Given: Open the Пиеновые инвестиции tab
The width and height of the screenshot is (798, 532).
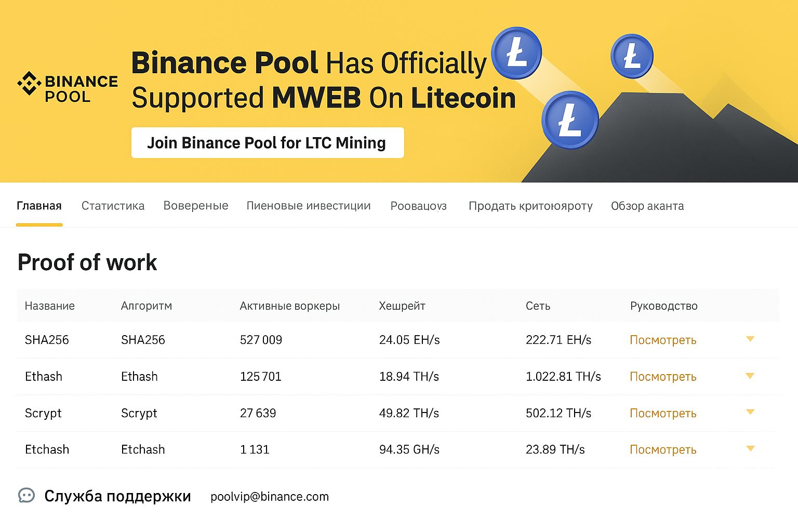Looking at the screenshot, I should pyautogui.click(x=309, y=206).
